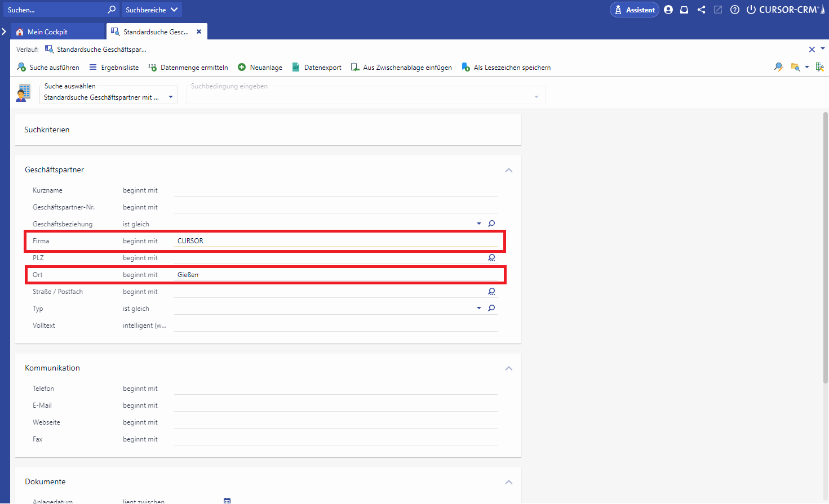Open the Suche auswählen dropdown

(x=171, y=97)
